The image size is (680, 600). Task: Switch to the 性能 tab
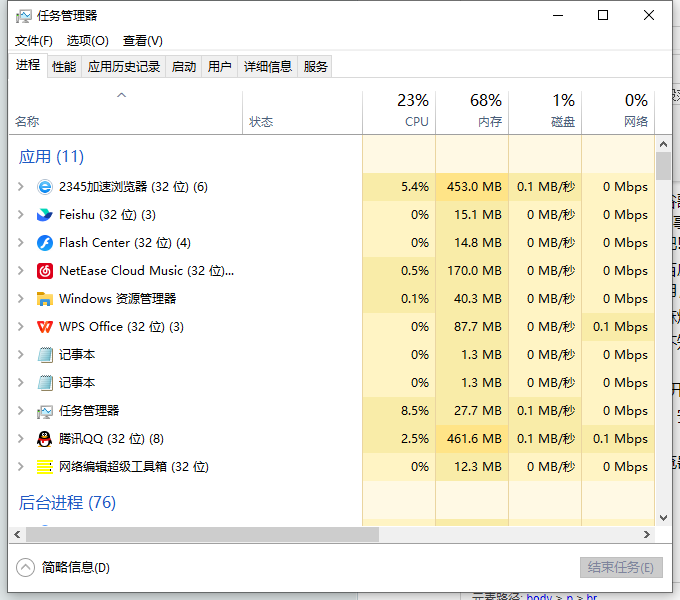pyautogui.click(x=64, y=67)
